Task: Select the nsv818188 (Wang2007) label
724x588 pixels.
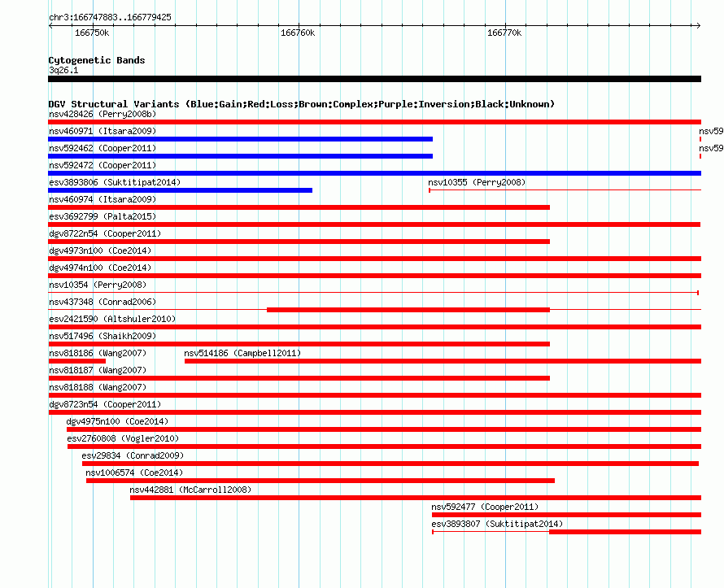Action: (98, 387)
